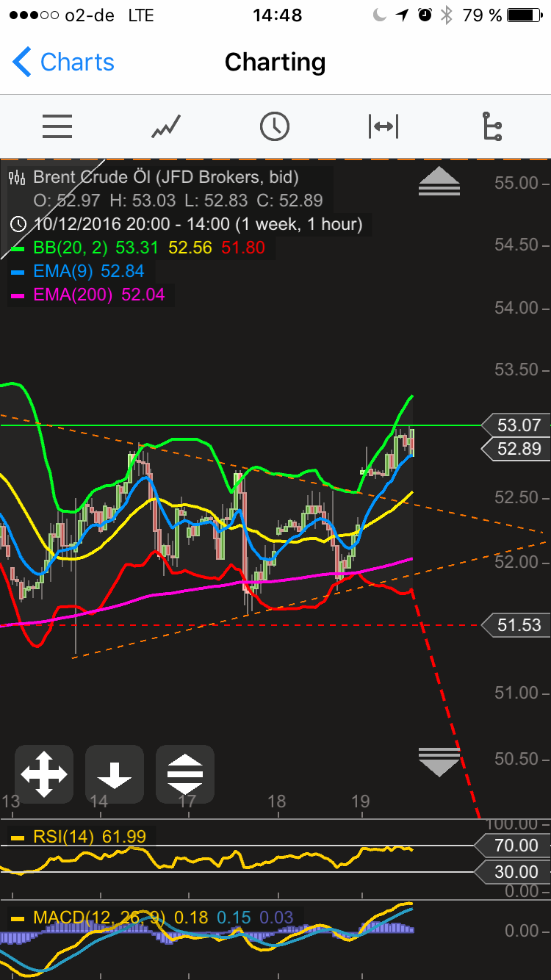Tap the downward scale arrow near 50.50
Screen dimensions: 551x980
pyautogui.click(x=439, y=762)
